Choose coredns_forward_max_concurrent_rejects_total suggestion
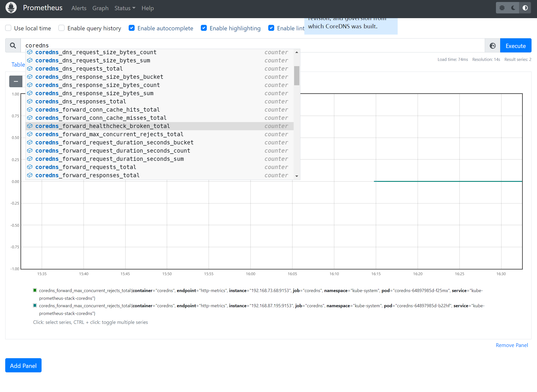Image resolution: width=537 pixels, height=392 pixels. point(160,134)
